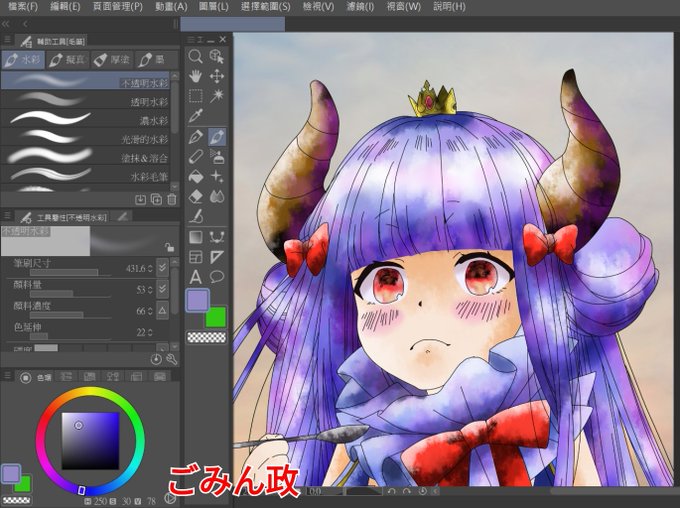
Task: Select the Gradient tool
Action: 195,237
